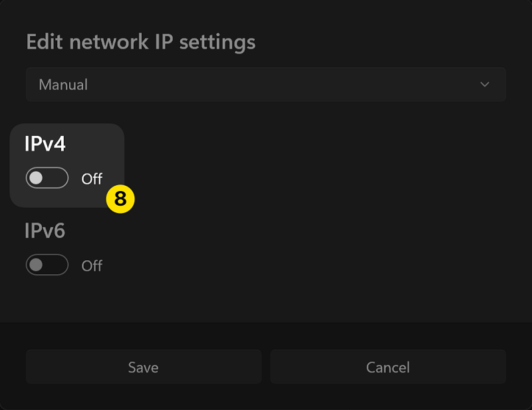This screenshot has height=410, width=532.
Task: Toggle the IPv4 switch on
Action: coord(47,178)
